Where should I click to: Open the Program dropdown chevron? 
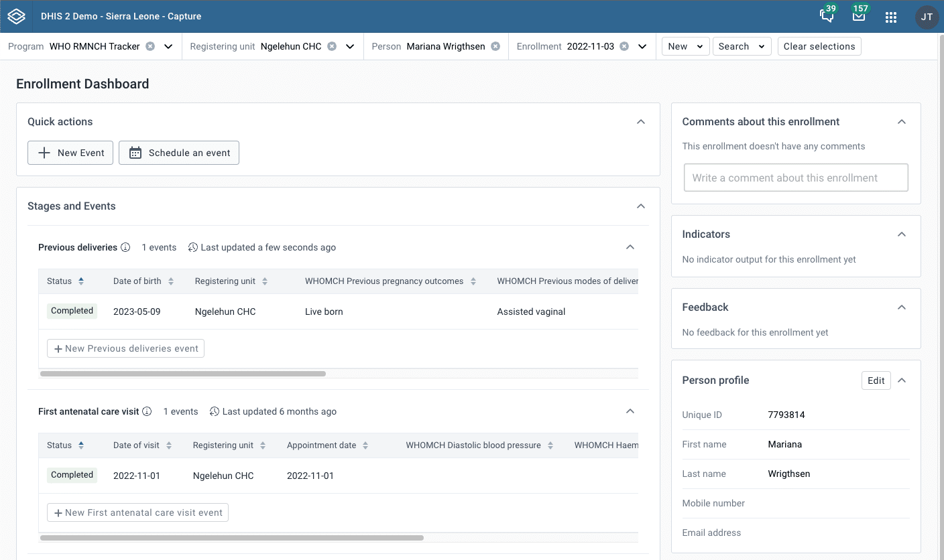pos(168,47)
